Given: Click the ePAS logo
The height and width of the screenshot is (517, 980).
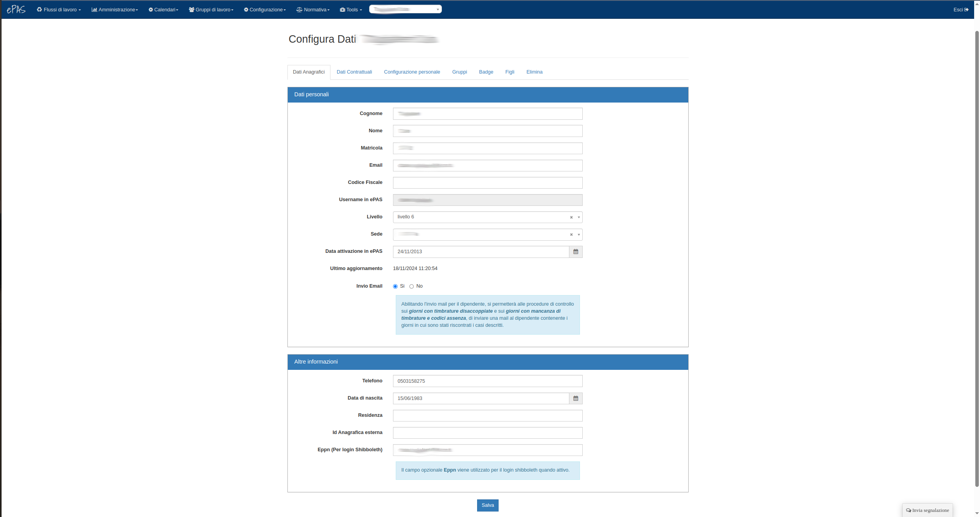Looking at the screenshot, I should pos(16,9).
